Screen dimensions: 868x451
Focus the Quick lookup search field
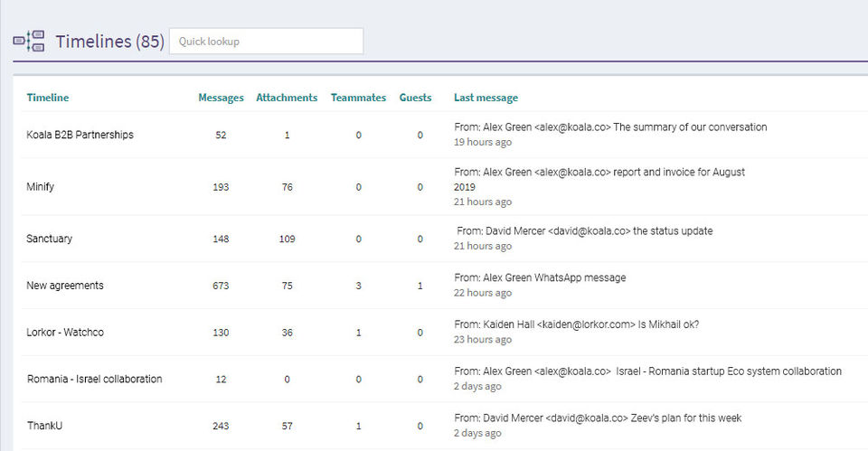266,42
